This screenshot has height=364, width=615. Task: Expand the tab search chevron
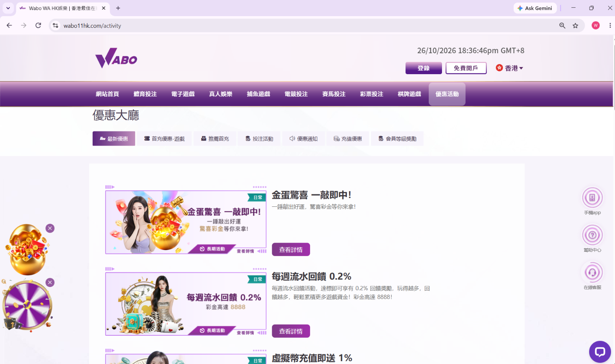point(8,8)
